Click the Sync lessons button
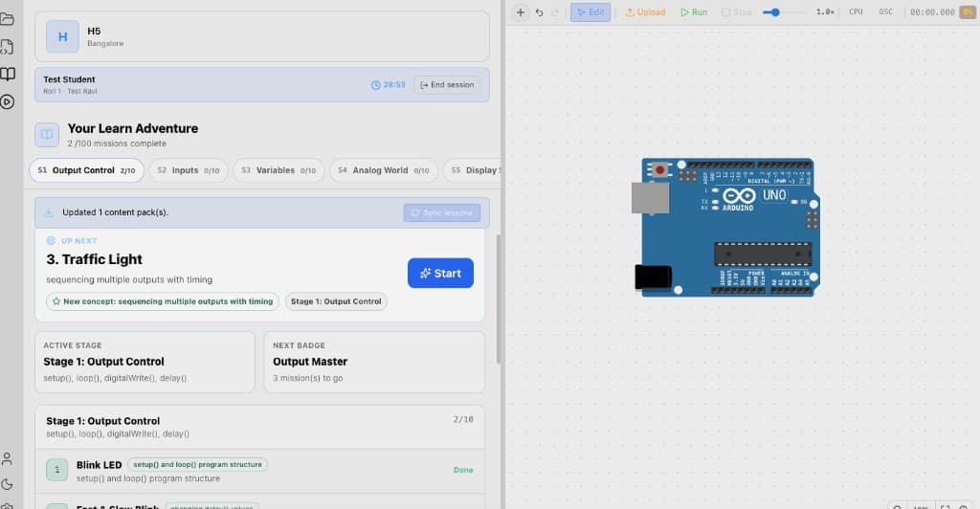The width and height of the screenshot is (980, 509). (442, 213)
